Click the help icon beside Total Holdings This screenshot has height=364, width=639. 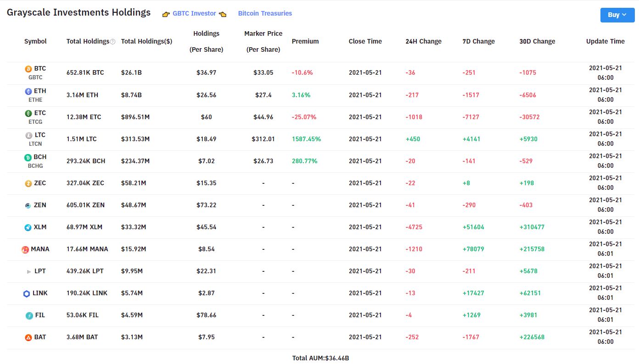pyautogui.click(x=113, y=42)
